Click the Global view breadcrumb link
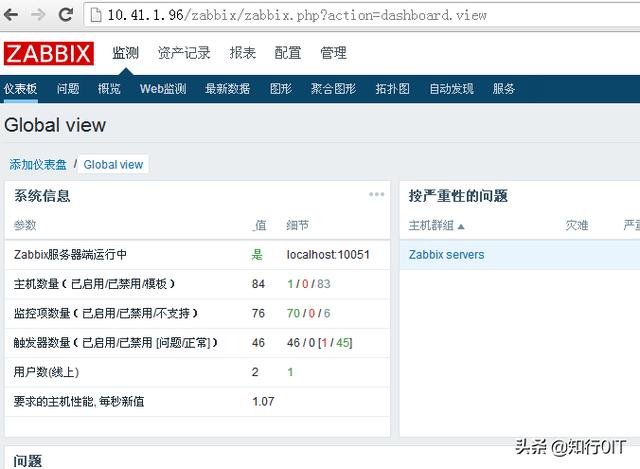Image resolution: width=640 pixels, height=469 pixels. tap(113, 164)
